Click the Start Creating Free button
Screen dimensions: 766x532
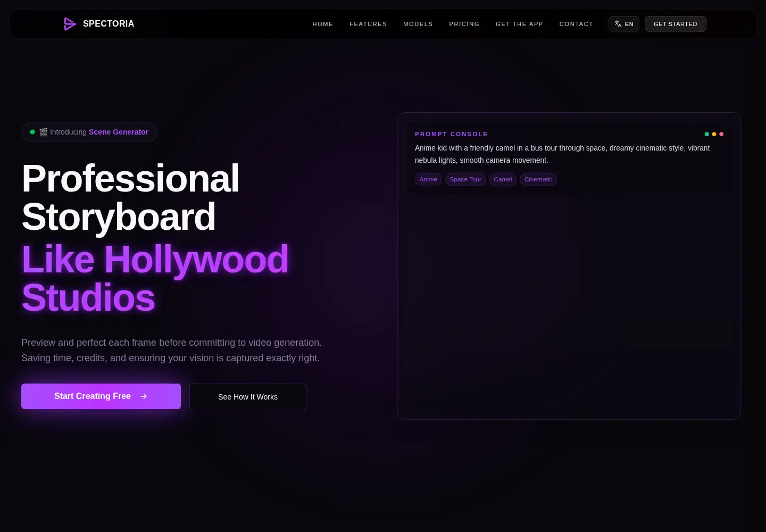click(x=101, y=396)
